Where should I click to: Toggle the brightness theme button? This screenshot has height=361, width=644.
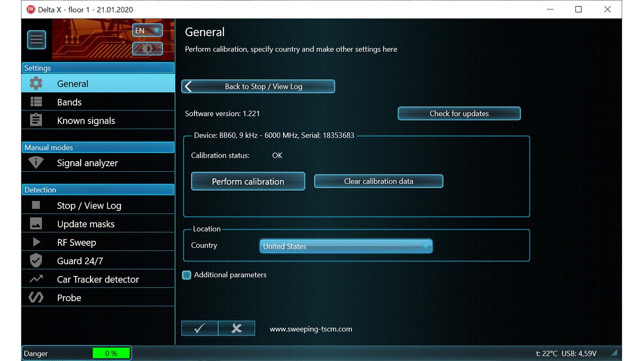click(x=147, y=49)
